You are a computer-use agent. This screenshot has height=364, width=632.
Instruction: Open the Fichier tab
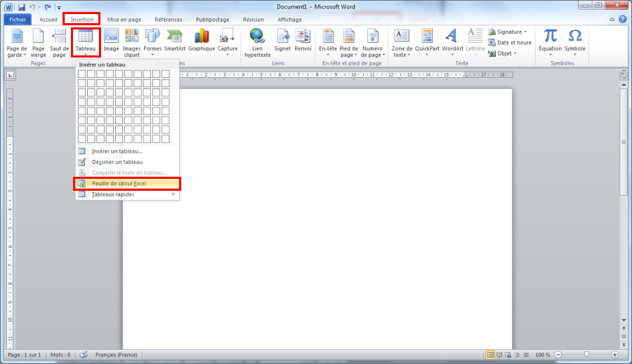pyautogui.click(x=18, y=20)
